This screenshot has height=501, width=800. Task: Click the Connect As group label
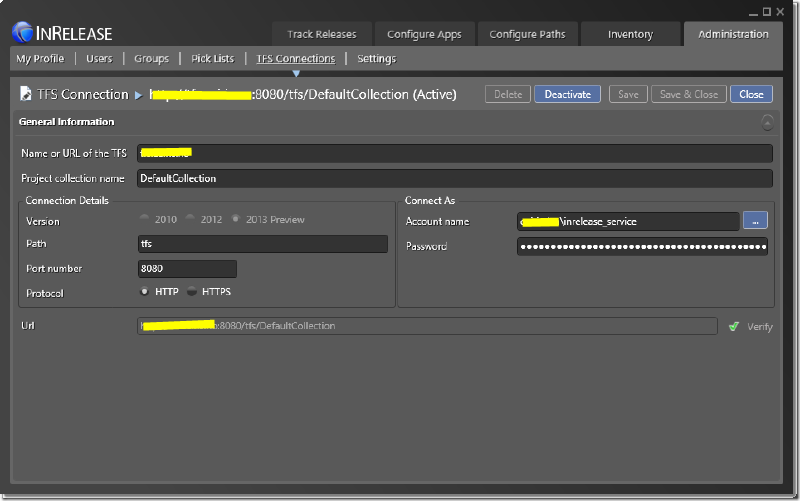[430, 201]
